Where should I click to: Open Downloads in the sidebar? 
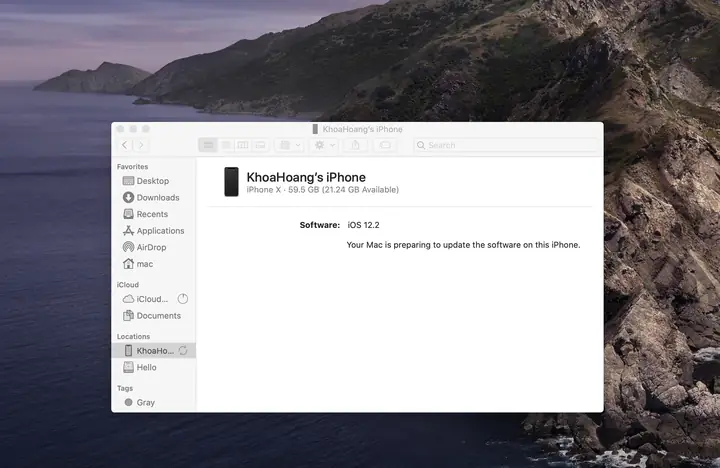pos(154,197)
